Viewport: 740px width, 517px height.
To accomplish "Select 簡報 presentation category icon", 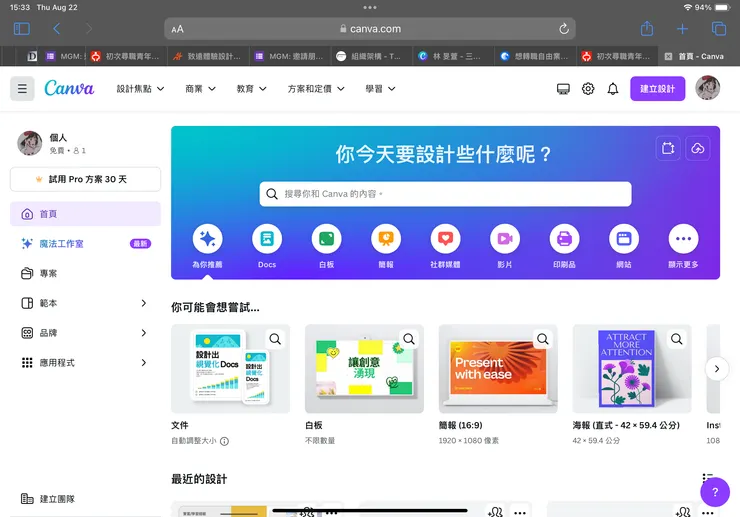I will click(386, 239).
